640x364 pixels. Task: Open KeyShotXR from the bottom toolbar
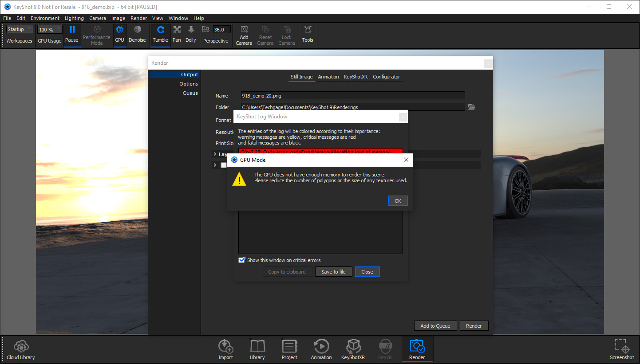(x=353, y=346)
